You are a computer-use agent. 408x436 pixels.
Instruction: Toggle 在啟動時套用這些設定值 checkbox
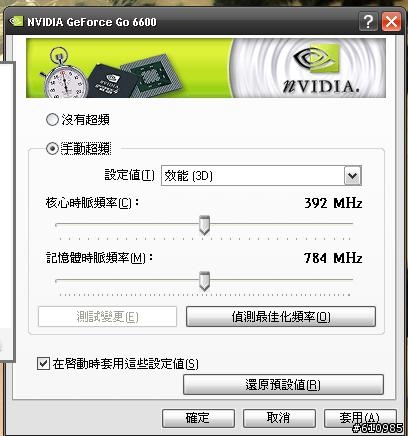pos(43,363)
